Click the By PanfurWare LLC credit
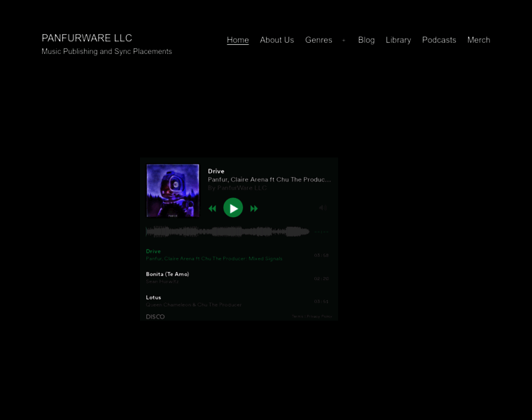The width and height of the screenshot is (532, 420). click(x=237, y=188)
